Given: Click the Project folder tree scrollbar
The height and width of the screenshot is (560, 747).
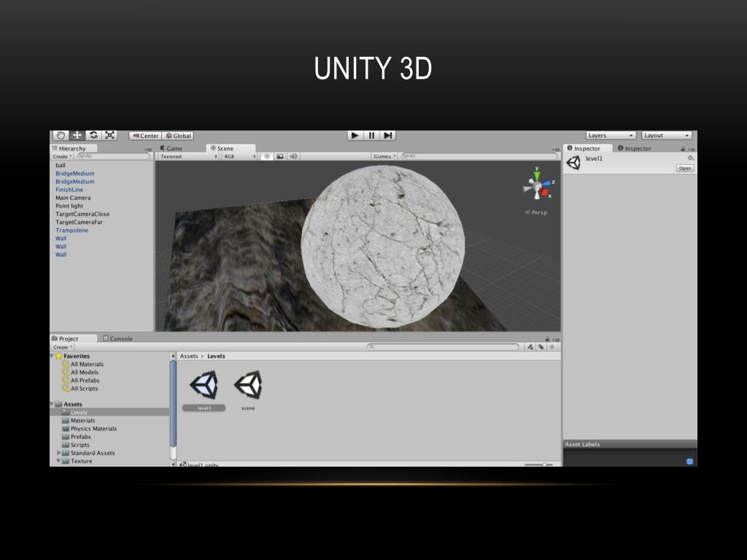Looking at the screenshot, I should [174, 405].
